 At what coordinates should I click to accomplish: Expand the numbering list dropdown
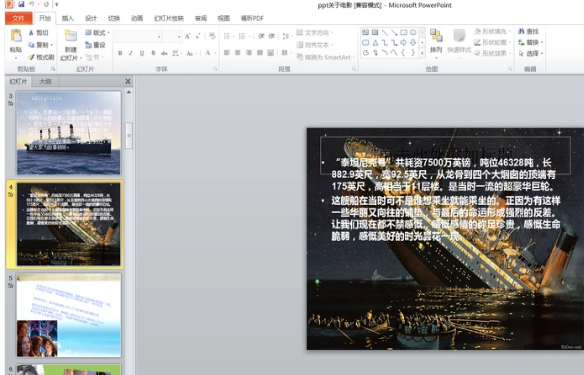pyautogui.click(x=249, y=36)
